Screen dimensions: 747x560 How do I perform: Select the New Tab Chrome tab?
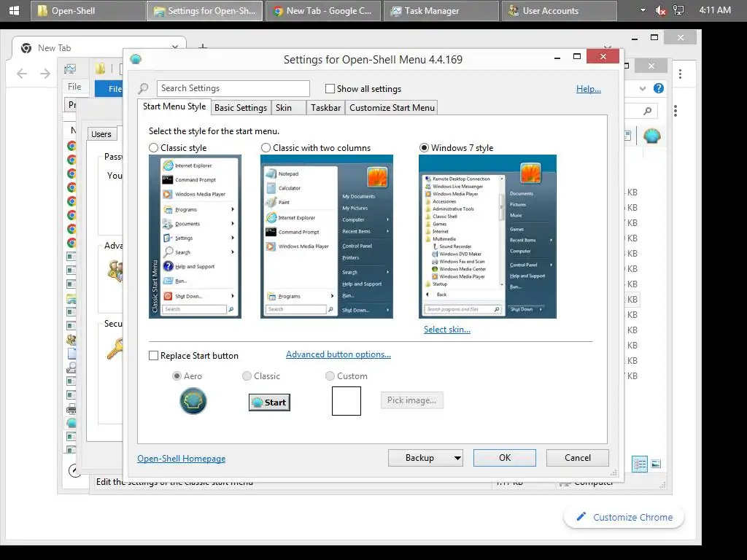(x=100, y=47)
